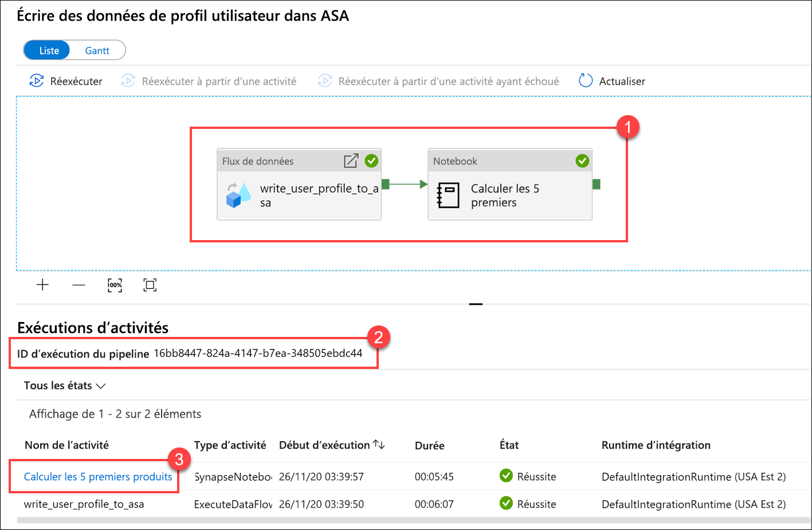Click the SynapseNotebook activity type cell
Image resolution: width=812 pixels, height=530 pixels.
[233, 477]
